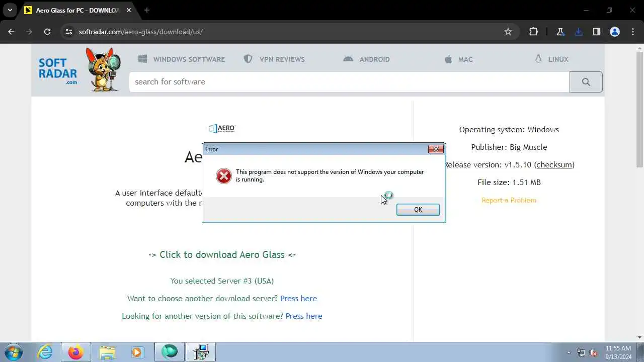The height and width of the screenshot is (362, 644).
Task: Bookmark this page with star icon
Action: pos(508,32)
